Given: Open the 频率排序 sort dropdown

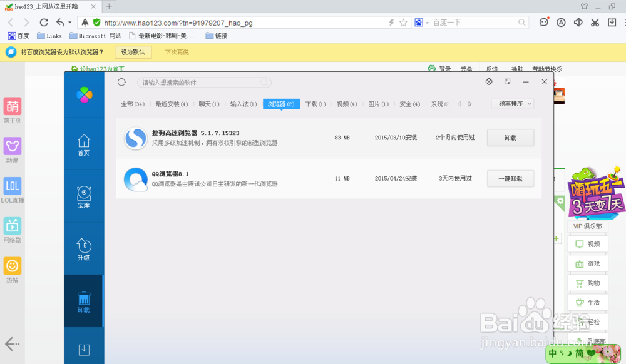Looking at the screenshot, I should point(513,104).
